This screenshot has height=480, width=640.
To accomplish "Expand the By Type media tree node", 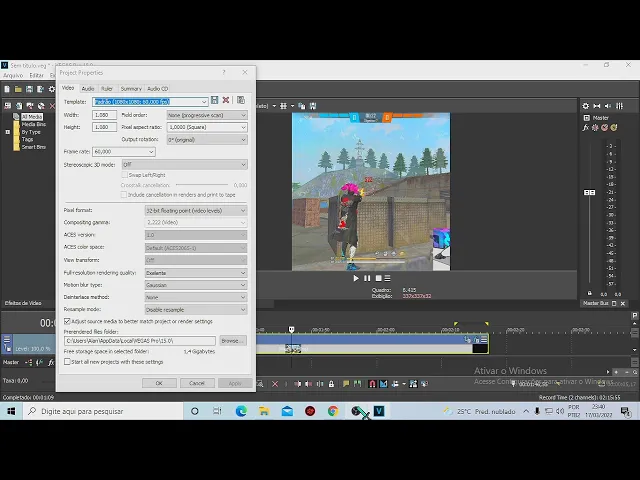I will pos(7,132).
